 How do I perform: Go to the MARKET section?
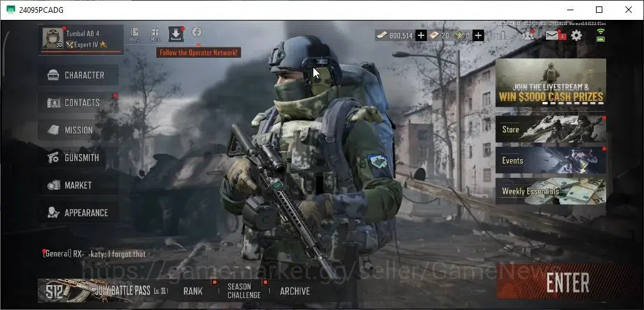click(x=78, y=185)
